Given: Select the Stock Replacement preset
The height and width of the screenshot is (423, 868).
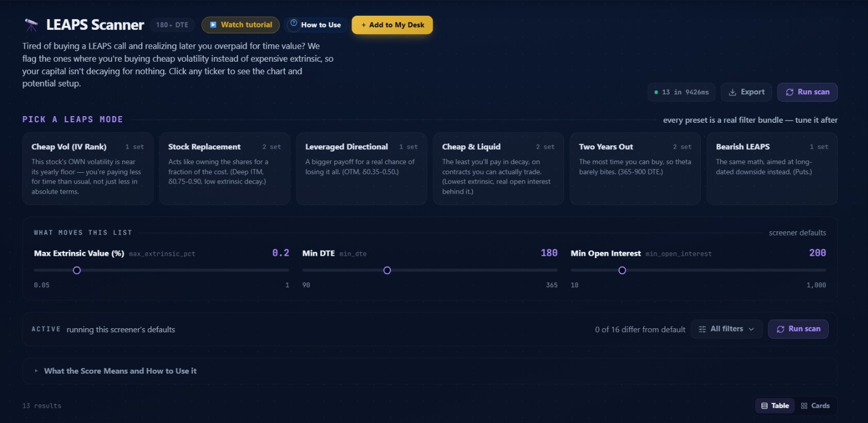Looking at the screenshot, I should click(x=225, y=169).
